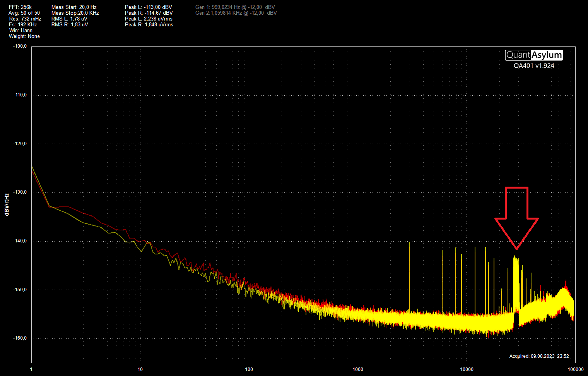Select the Win: Hann window setting
Screen dimensions: 588x376
click(x=21, y=30)
